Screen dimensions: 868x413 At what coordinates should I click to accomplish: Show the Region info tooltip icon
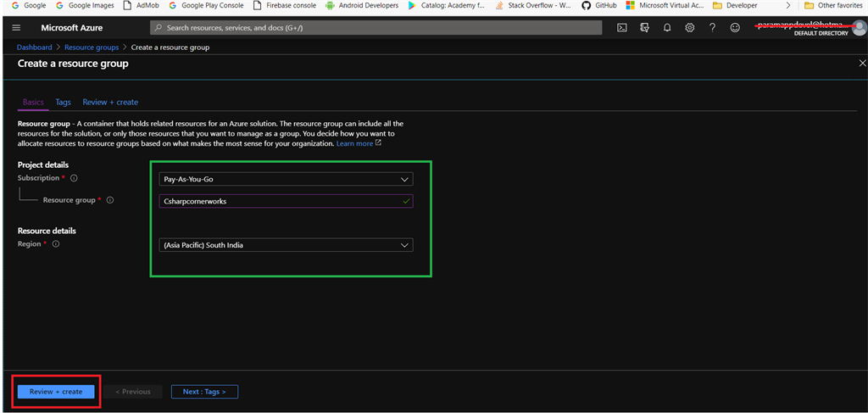56,243
